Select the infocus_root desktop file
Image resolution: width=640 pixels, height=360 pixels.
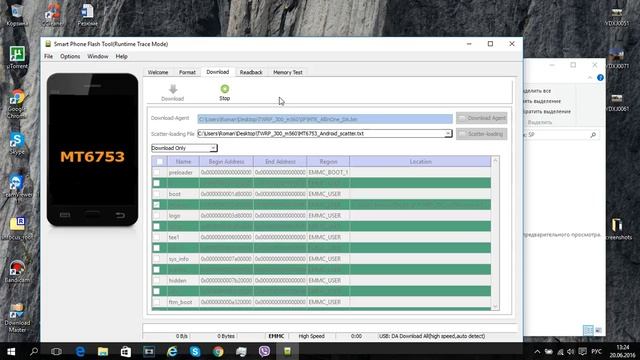click(17, 224)
